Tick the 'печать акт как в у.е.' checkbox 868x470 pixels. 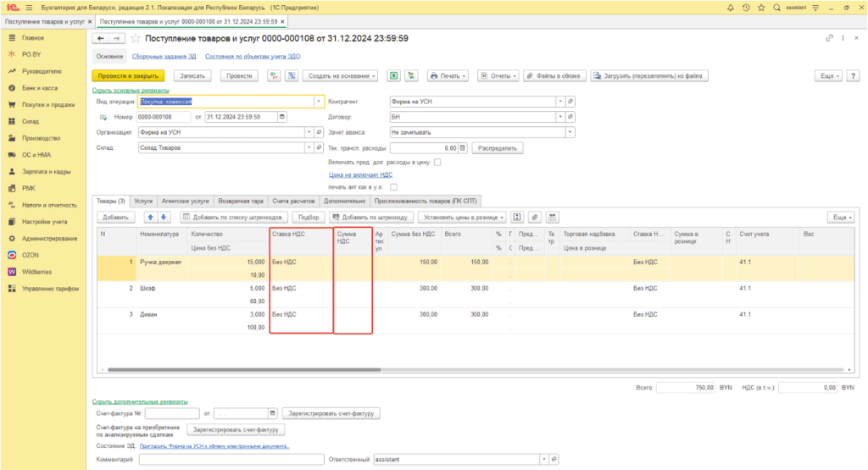(393, 187)
